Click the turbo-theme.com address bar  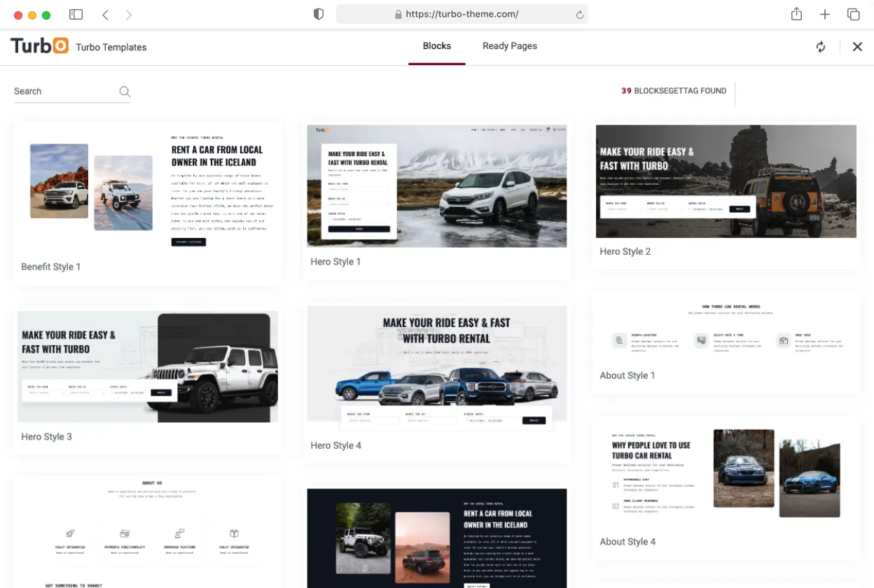point(462,15)
